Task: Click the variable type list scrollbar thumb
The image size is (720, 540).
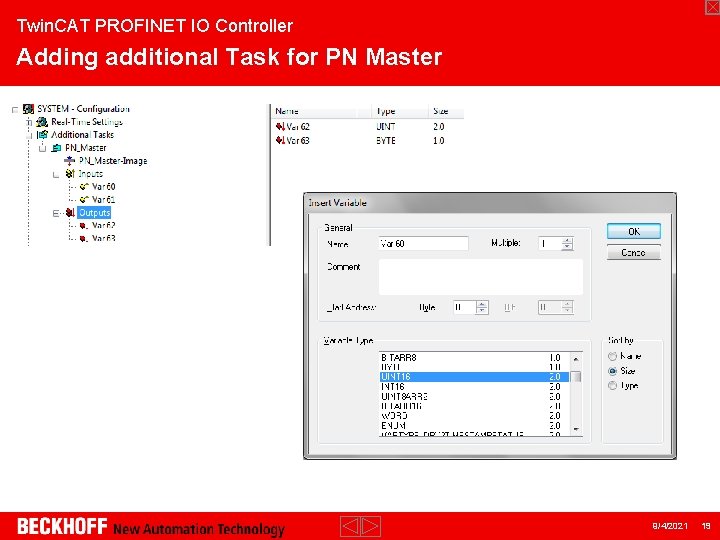Action: pyautogui.click(x=576, y=377)
